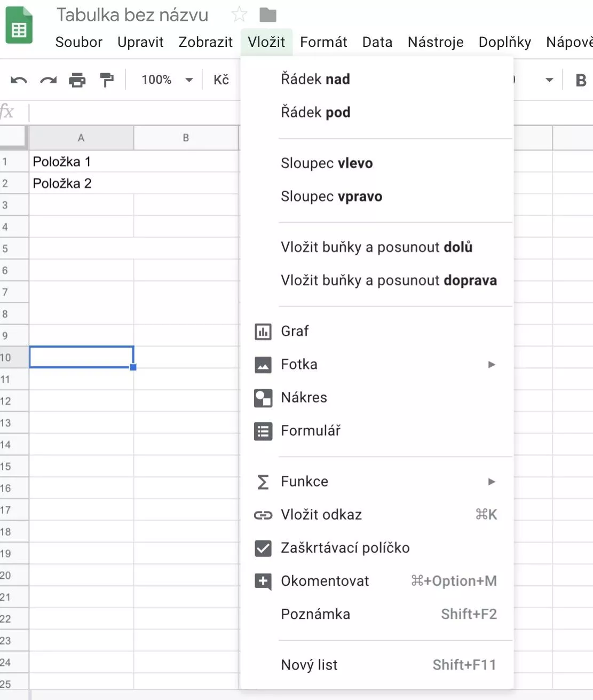Star the document with the star icon

(239, 14)
